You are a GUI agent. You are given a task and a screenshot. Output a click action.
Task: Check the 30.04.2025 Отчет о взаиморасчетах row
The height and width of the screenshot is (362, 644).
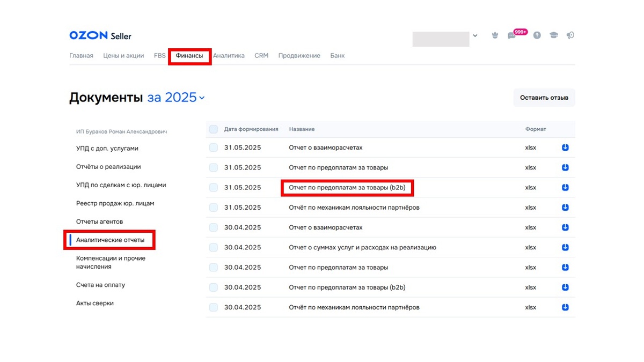(214, 227)
